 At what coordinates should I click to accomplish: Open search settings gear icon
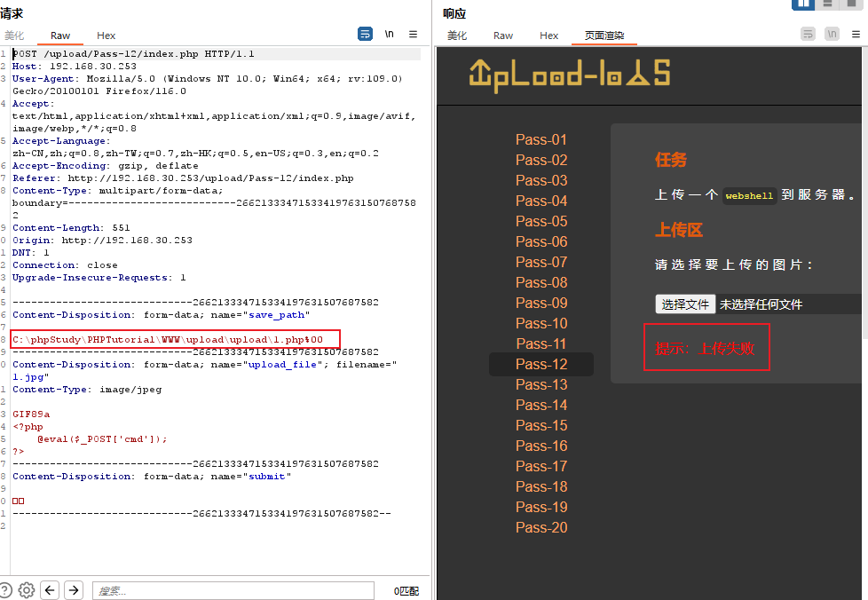click(26, 590)
